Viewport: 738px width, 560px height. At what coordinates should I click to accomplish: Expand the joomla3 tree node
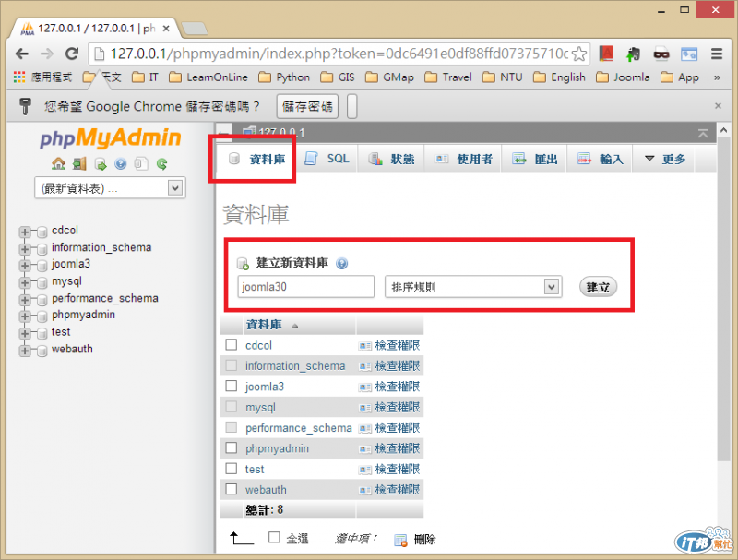[25, 266]
